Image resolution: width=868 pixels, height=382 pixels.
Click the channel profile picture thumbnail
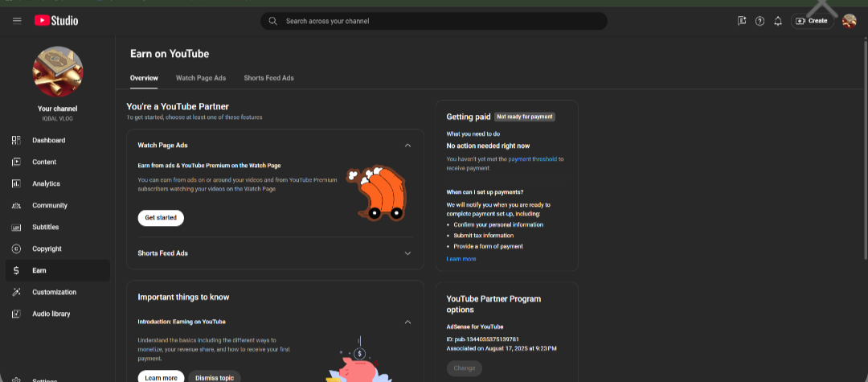point(57,72)
